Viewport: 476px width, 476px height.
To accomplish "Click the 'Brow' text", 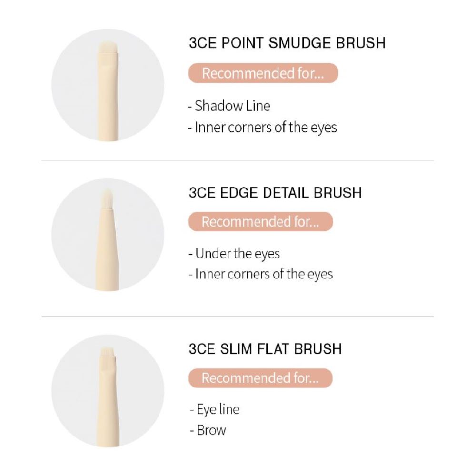I will [x=211, y=430].
